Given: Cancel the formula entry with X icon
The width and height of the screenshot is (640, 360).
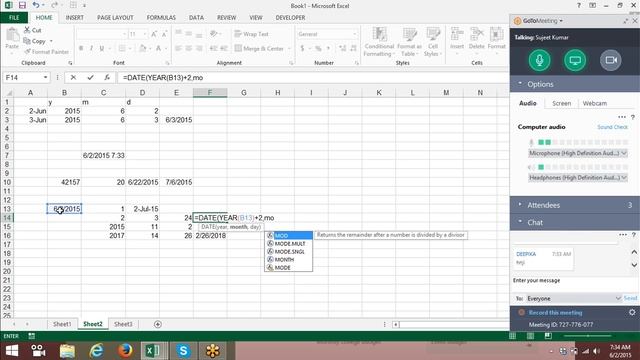Looking at the screenshot, I should point(73,78).
